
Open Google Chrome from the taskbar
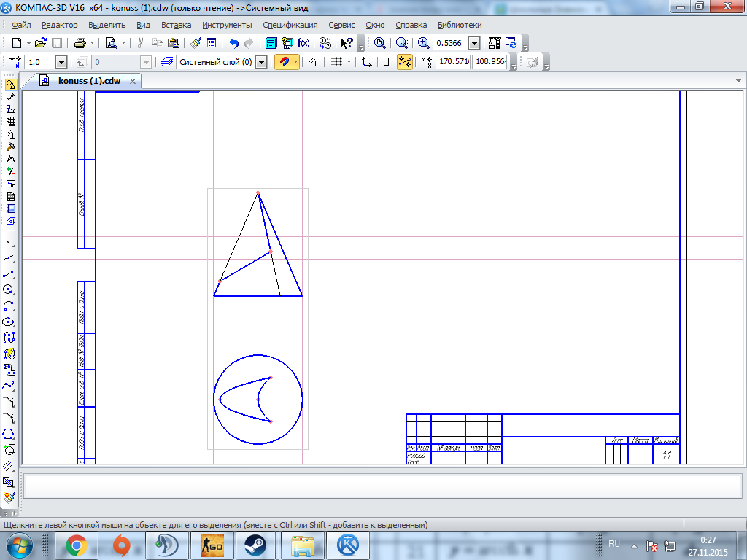tap(77, 545)
